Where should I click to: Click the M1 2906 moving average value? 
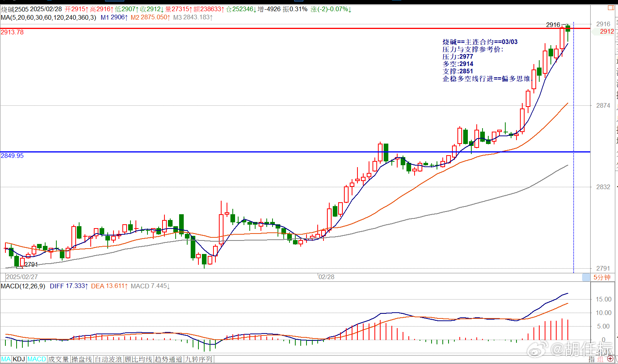[x=114, y=17]
